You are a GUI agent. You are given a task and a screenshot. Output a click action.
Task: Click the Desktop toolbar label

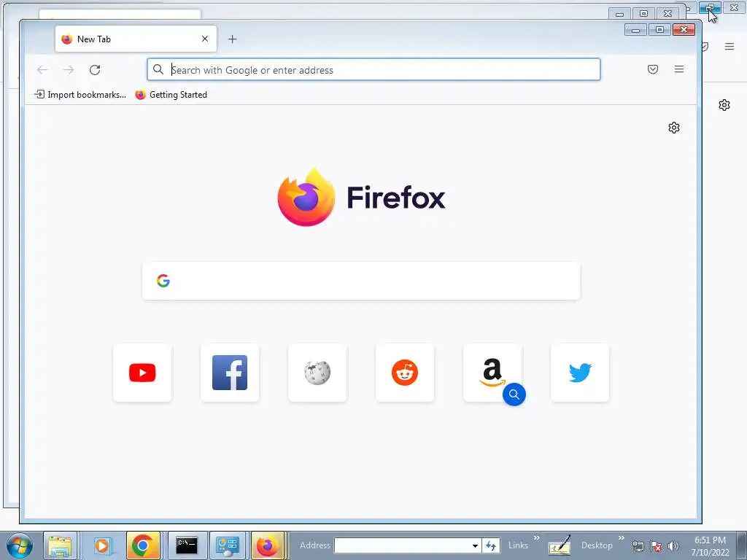pos(597,545)
